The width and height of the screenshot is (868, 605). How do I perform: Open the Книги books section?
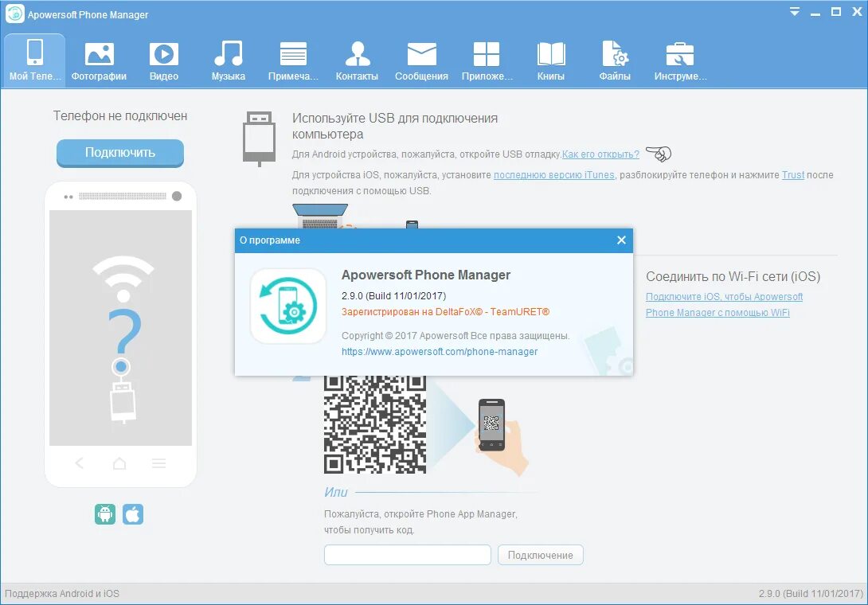tap(551, 60)
